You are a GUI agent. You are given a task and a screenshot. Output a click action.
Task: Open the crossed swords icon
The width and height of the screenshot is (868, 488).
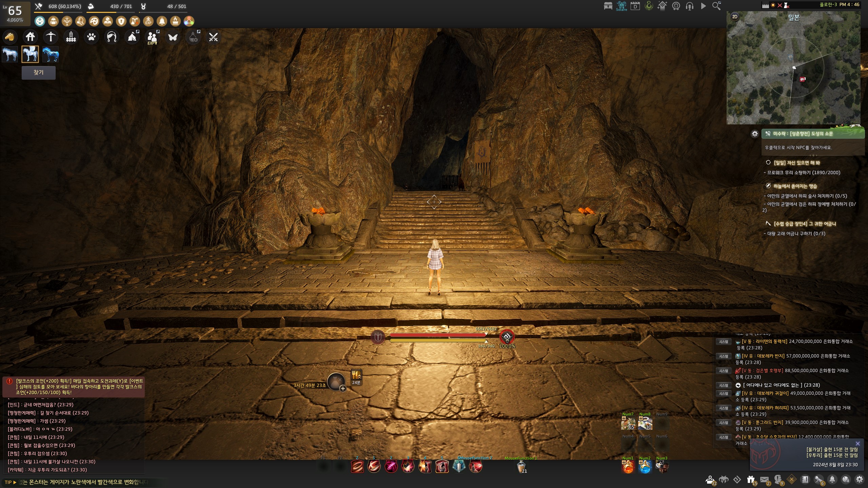coord(213,37)
